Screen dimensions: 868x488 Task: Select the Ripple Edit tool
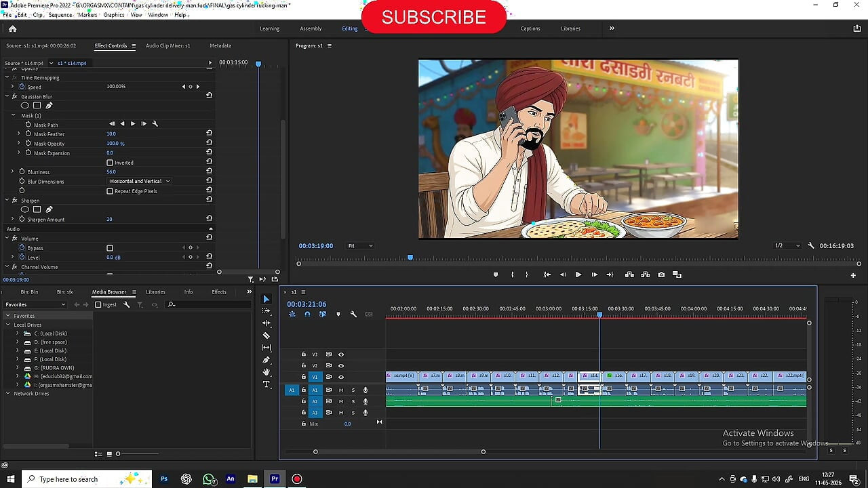[x=266, y=323]
